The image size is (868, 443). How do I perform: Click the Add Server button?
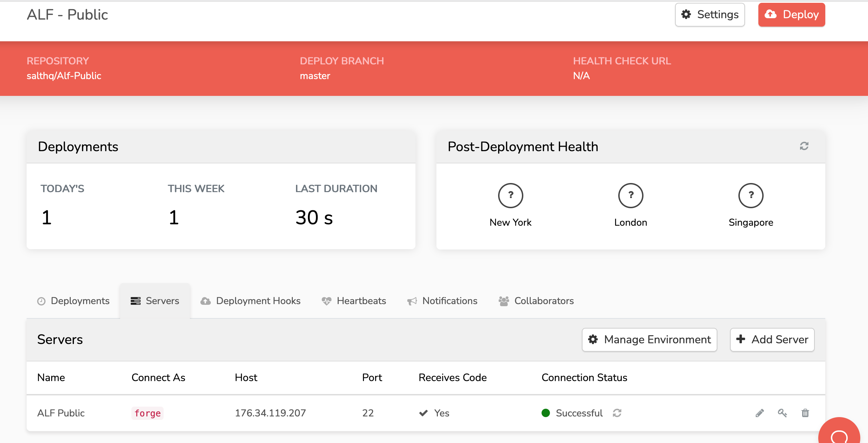(x=772, y=339)
